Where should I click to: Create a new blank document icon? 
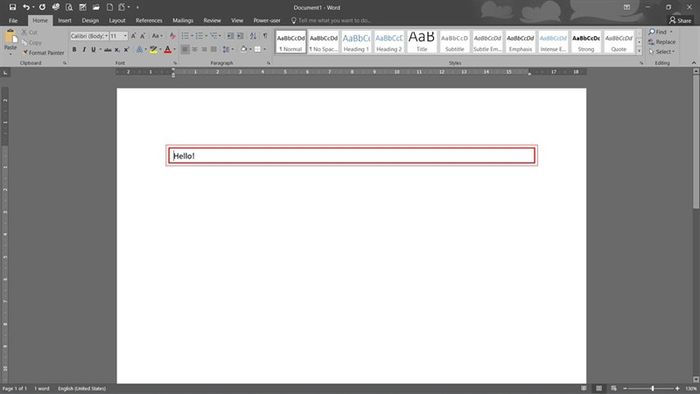click(x=109, y=7)
